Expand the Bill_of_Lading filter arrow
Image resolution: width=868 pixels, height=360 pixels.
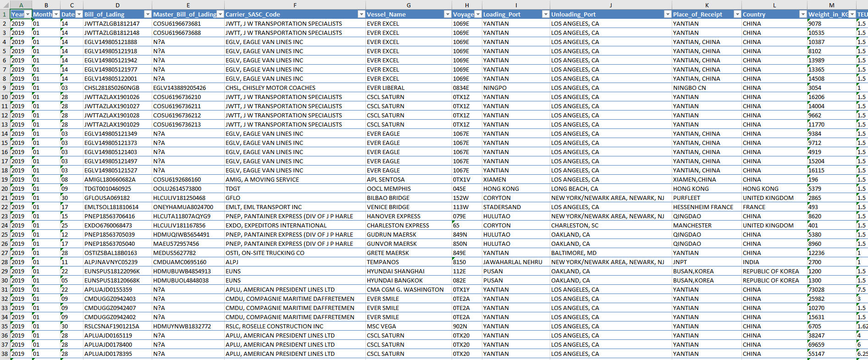(147, 14)
